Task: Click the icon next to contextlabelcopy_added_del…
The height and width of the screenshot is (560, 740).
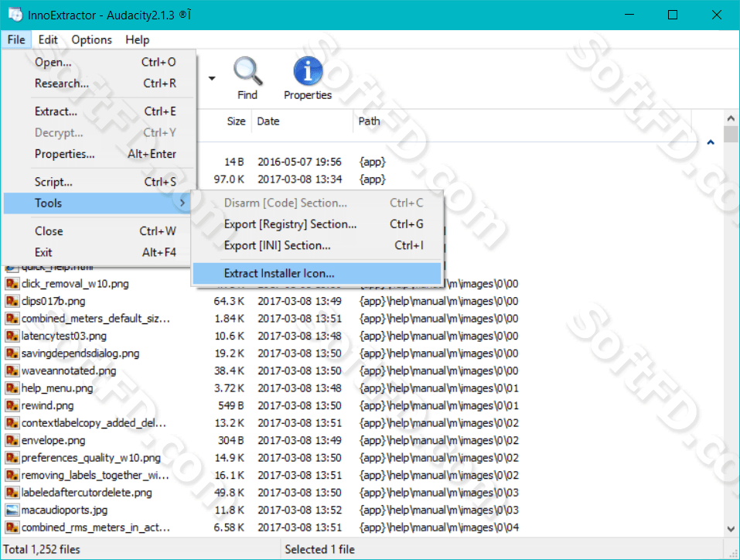Action: [12, 423]
